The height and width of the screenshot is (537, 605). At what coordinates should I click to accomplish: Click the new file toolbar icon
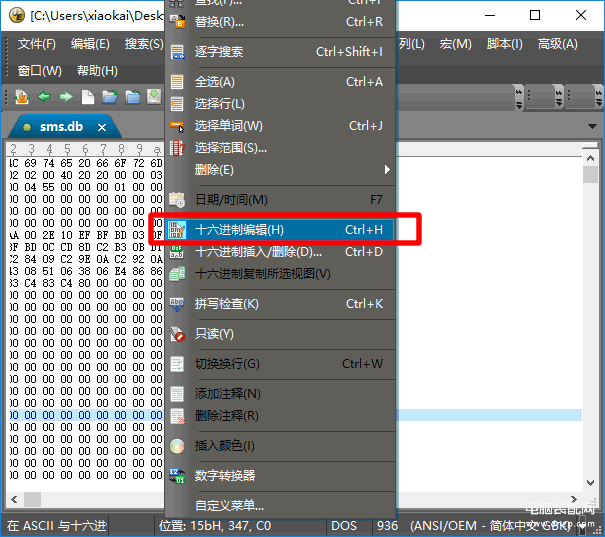tap(88, 97)
